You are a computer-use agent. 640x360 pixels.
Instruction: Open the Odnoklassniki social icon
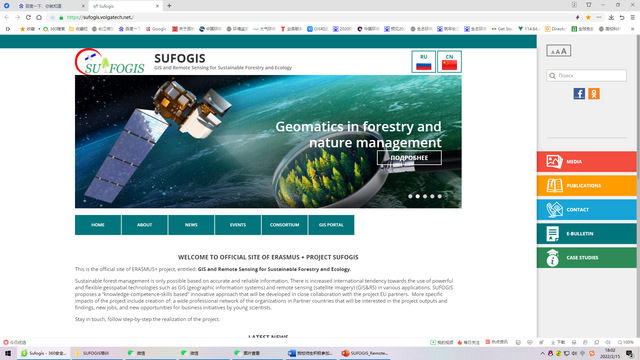[x=594, y=94]
